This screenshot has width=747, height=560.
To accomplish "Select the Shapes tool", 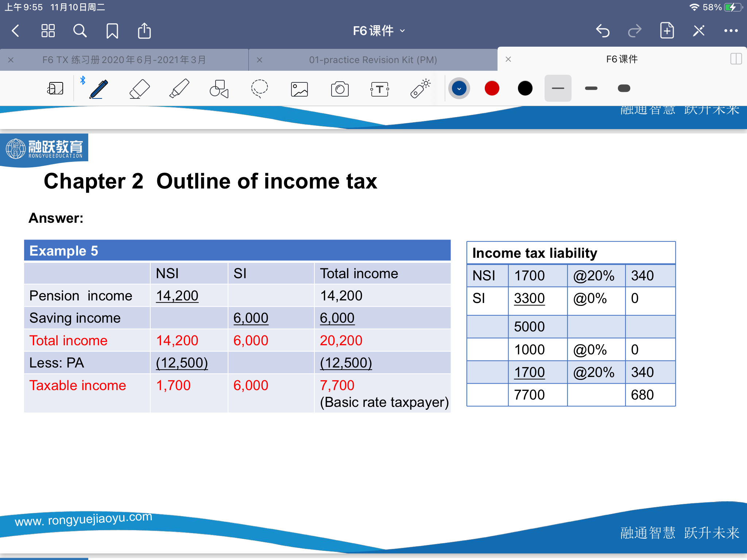I will 219,89.
